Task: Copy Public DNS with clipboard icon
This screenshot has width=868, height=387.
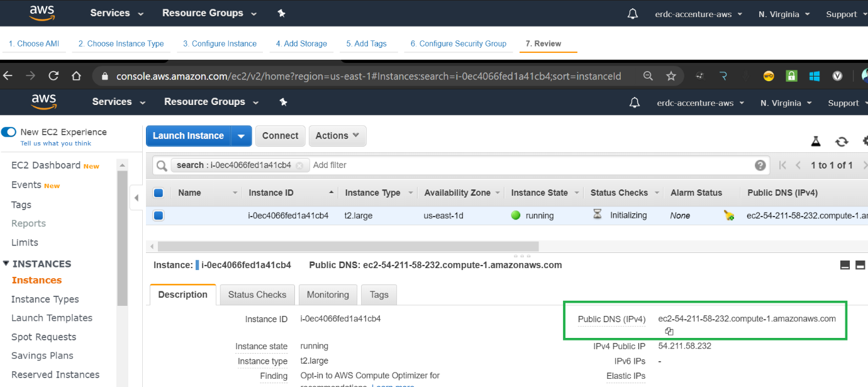Action: pyautogui.click(x=669, y=332)
